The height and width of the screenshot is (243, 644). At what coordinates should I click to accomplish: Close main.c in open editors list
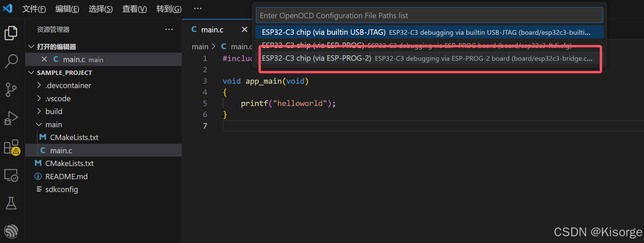44,59
